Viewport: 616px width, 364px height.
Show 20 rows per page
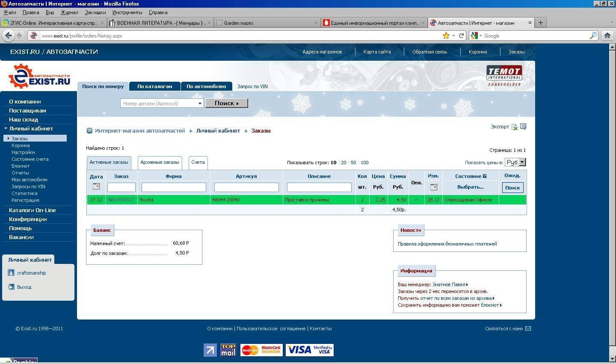click(x=344, y=163)
